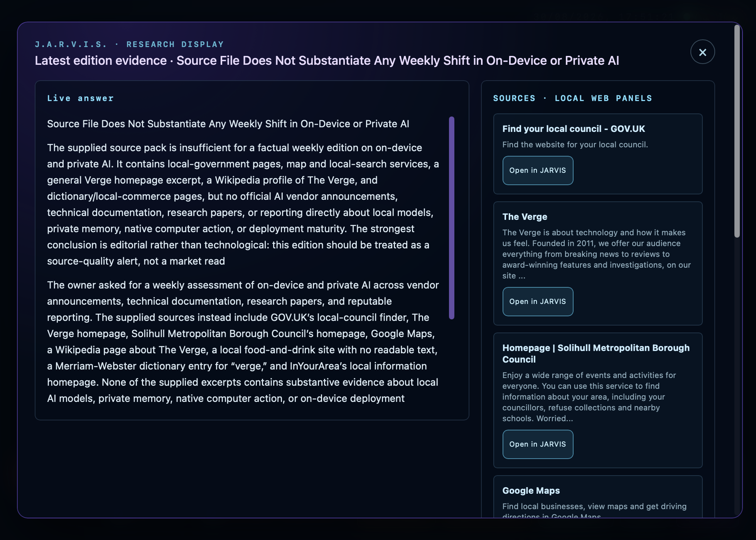Image resolution: width=756 pixels, height=540 pixels.
Task: Open The Verge source in JARVIS
Action: coord(538,302)
